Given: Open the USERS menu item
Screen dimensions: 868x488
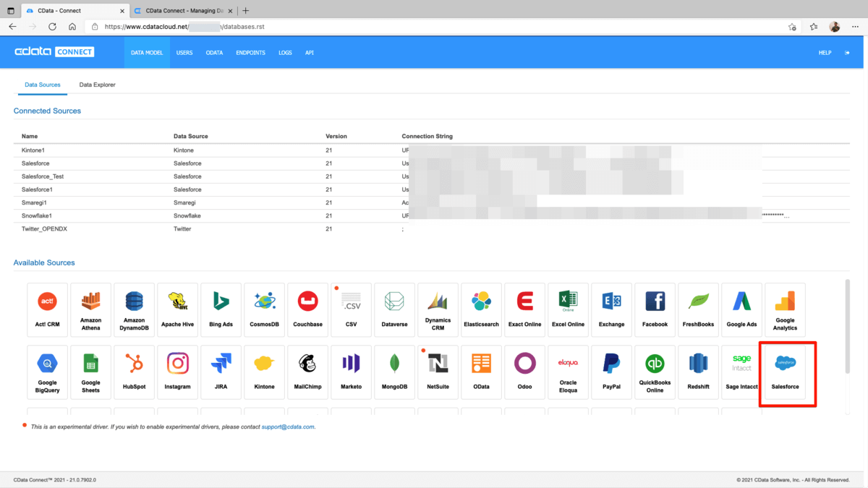Looking at the screenshot, I should [x=184, y=53].
